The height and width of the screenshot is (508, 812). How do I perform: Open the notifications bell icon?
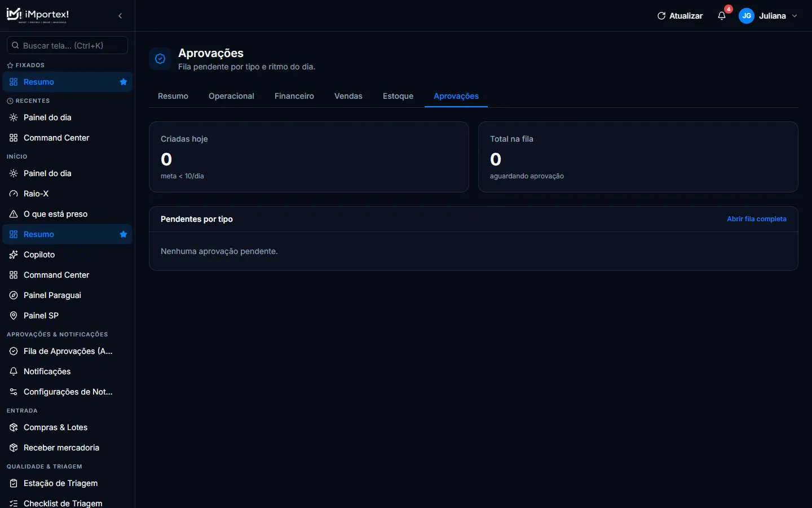tap(722, 16)
